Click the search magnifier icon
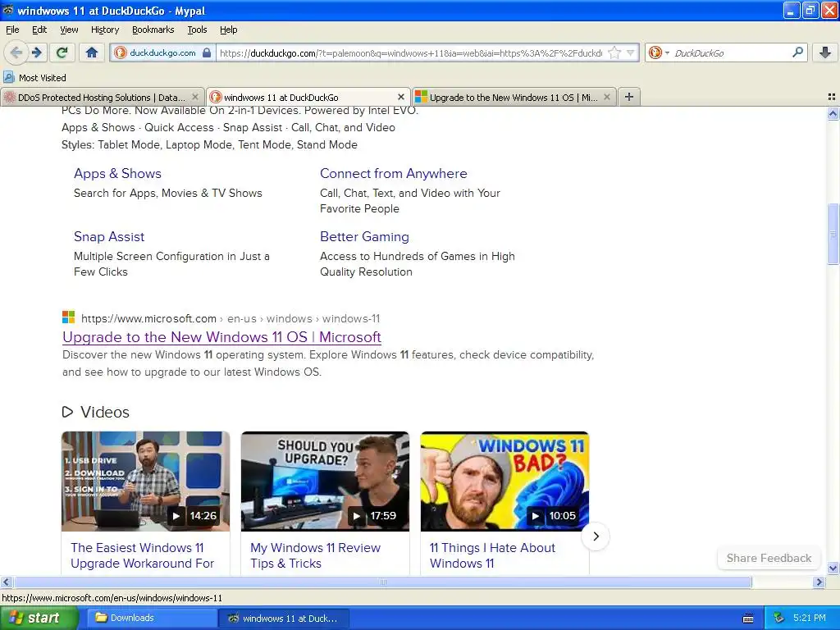The height and width of the screenshot is (630, 840). (797, 52)
